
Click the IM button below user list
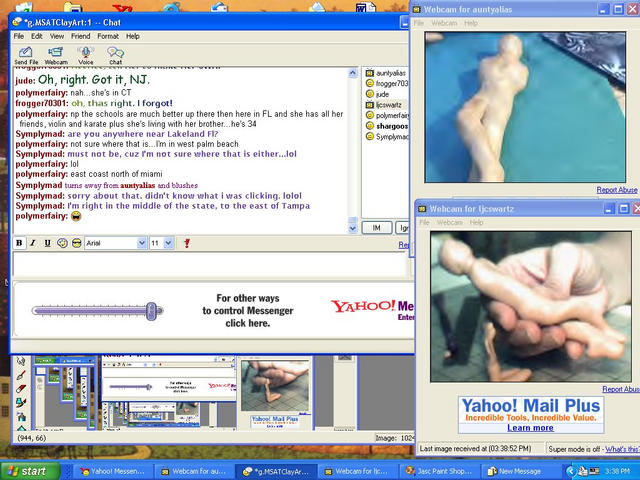coord(377,228)
